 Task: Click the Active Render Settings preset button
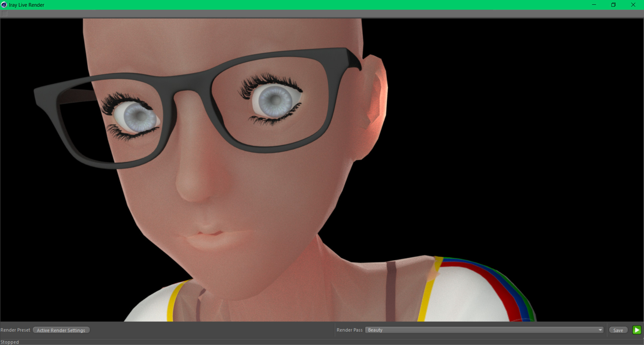[61, 330]
